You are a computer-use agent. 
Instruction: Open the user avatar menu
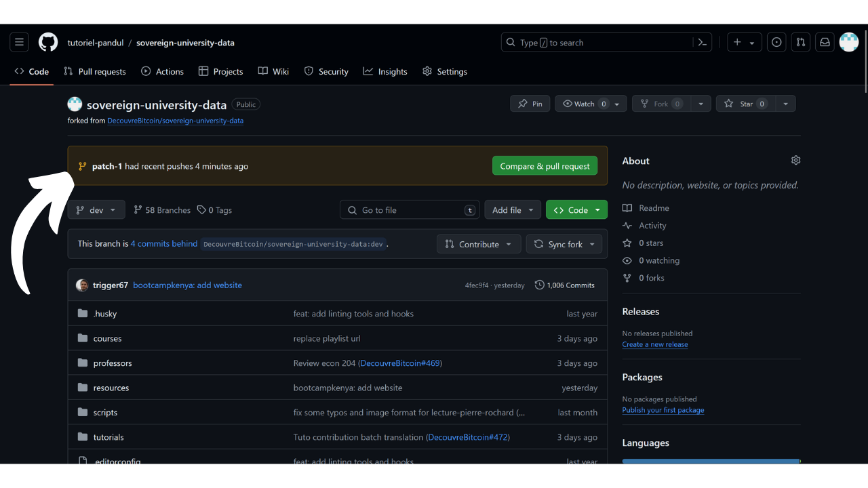[x=849, y=43]
